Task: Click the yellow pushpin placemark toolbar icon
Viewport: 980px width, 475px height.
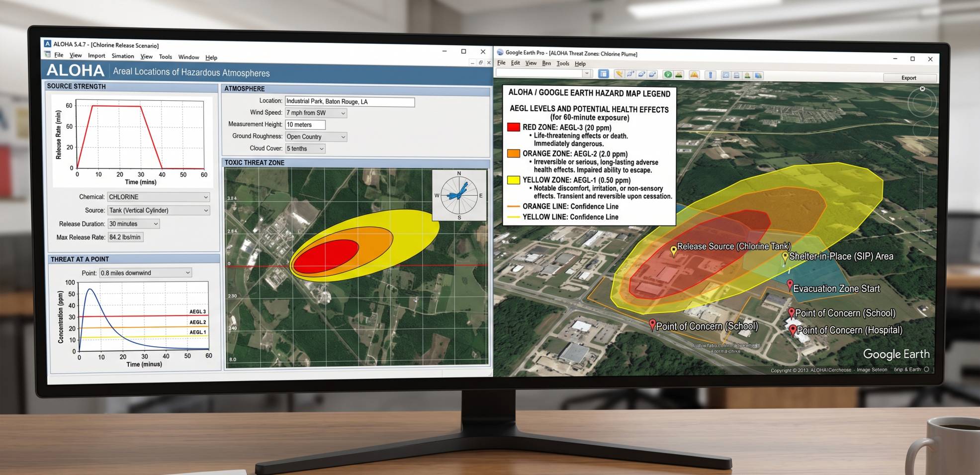Action: coord(619,74)
